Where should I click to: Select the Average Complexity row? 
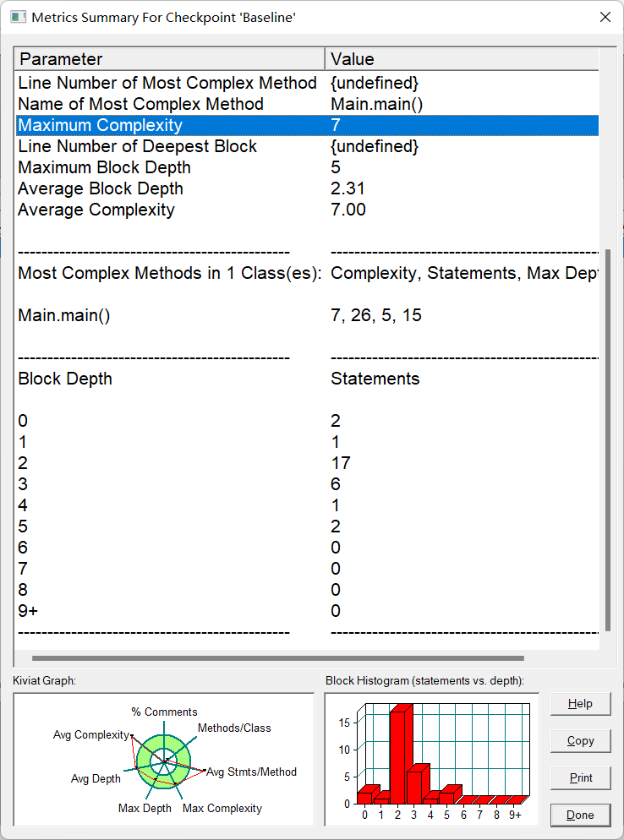(x=307, y=210)
